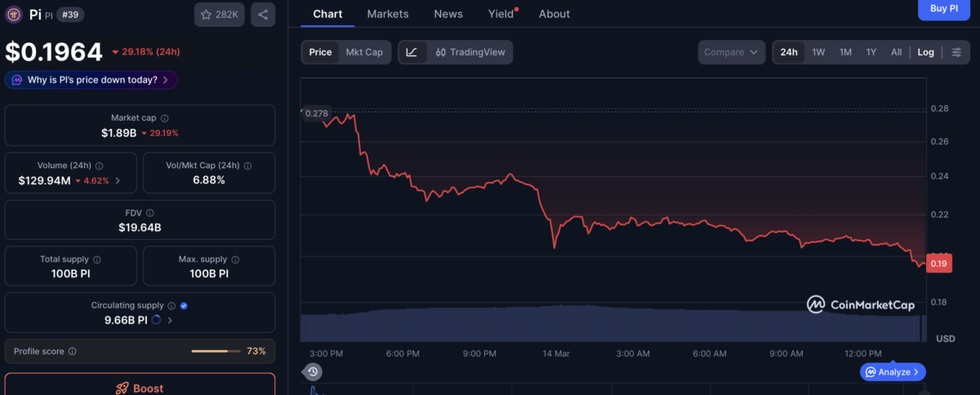The width and height of the screenshot is (980, 395).
Task: Click the 14 Mar date label on axis
Action: point(556,353)
